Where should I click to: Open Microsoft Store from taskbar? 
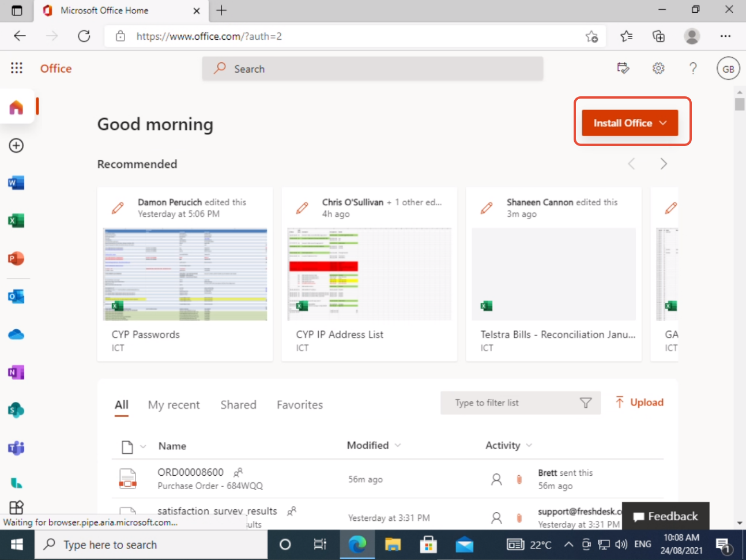[x=428, y=544]
